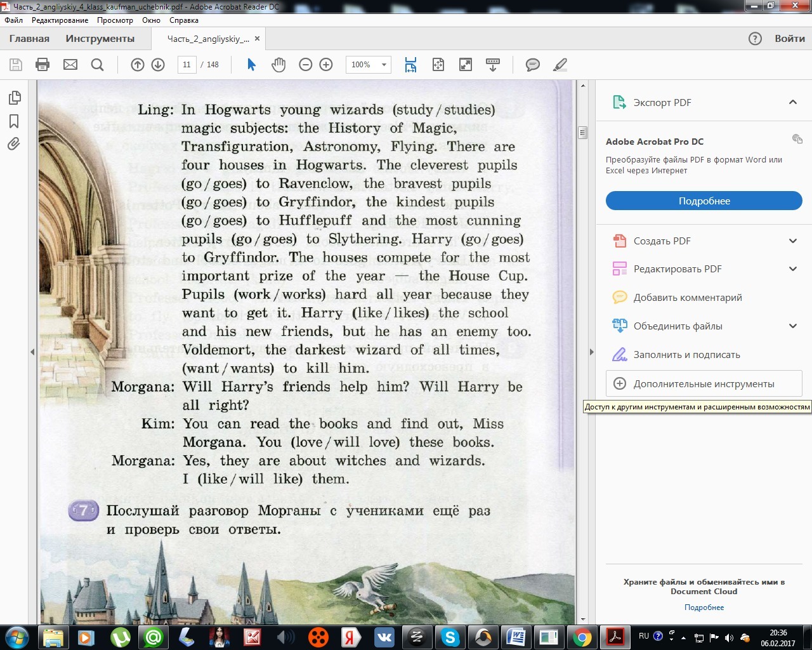Viewport: 812px width, 650px height.
Task: Click the blue Подробнее button
Action: tap(704, 201)
